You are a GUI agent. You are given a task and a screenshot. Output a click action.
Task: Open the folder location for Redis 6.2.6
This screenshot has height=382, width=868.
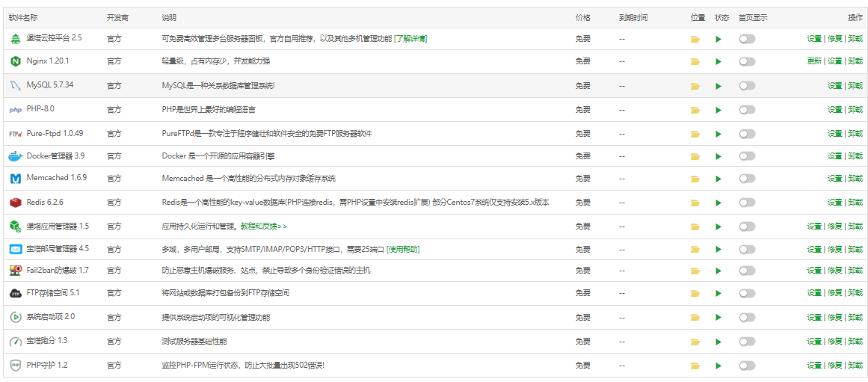695,203
